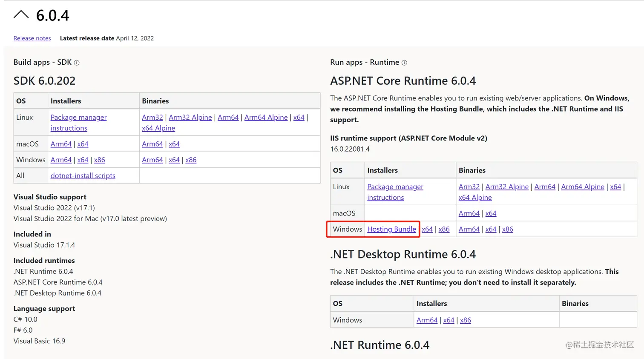The width and height of the screenshot is (644, 359).
Task: Open ASP.NET Core Runtime Linux Package manager instructions
Action: point(395,192)
